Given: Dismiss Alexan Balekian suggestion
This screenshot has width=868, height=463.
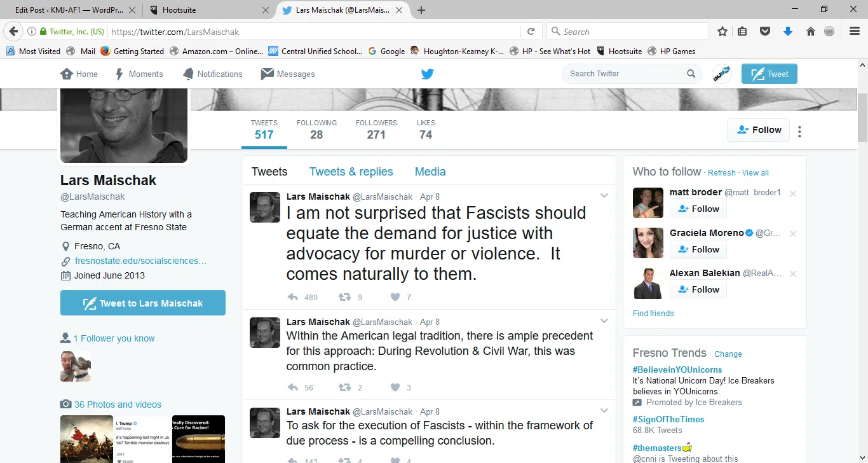Looking at the screenshot, I should (x=793, y=274).
